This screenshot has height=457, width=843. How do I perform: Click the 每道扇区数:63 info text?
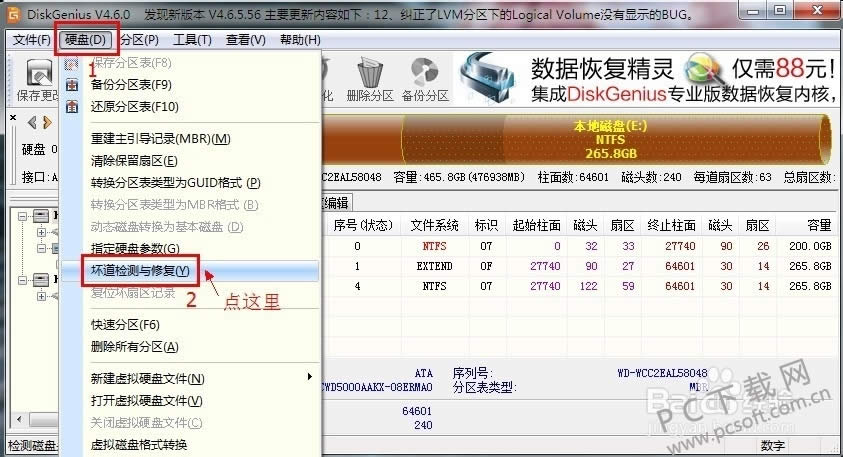click(732, 177)
